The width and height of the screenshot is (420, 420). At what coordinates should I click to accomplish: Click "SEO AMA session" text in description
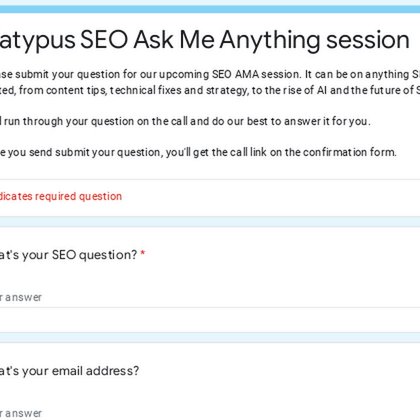pyautogui.click(x=256, y=74)
